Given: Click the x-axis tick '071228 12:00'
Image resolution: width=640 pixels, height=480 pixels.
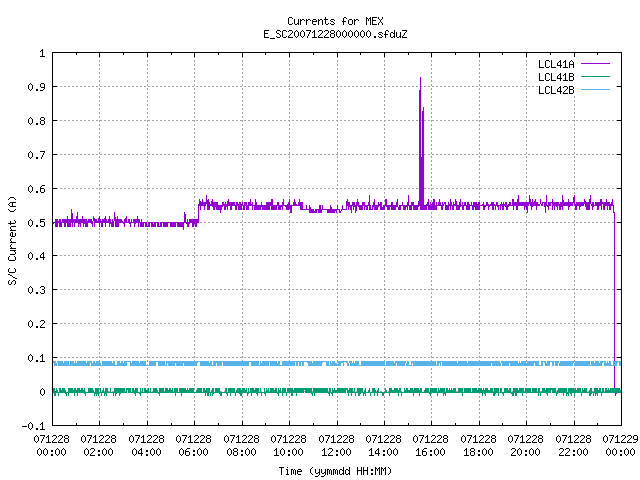Looking at the screenshot, I should [x=336, y=445].
